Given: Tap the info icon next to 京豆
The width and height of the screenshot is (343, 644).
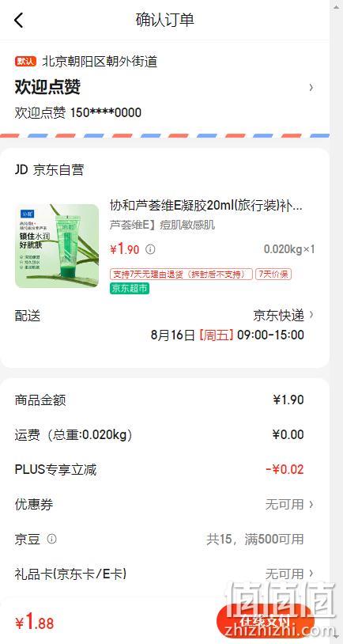Looking at the screenshot, I should tap(51, 539).
